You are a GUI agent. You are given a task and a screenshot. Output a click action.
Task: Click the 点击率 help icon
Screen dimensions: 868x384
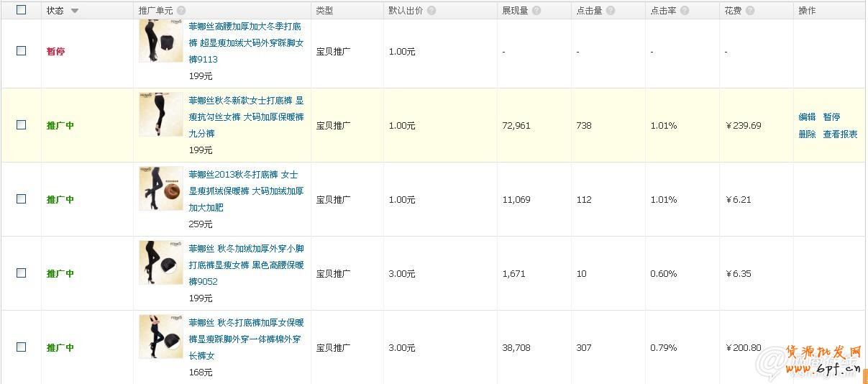click(684, 11)
